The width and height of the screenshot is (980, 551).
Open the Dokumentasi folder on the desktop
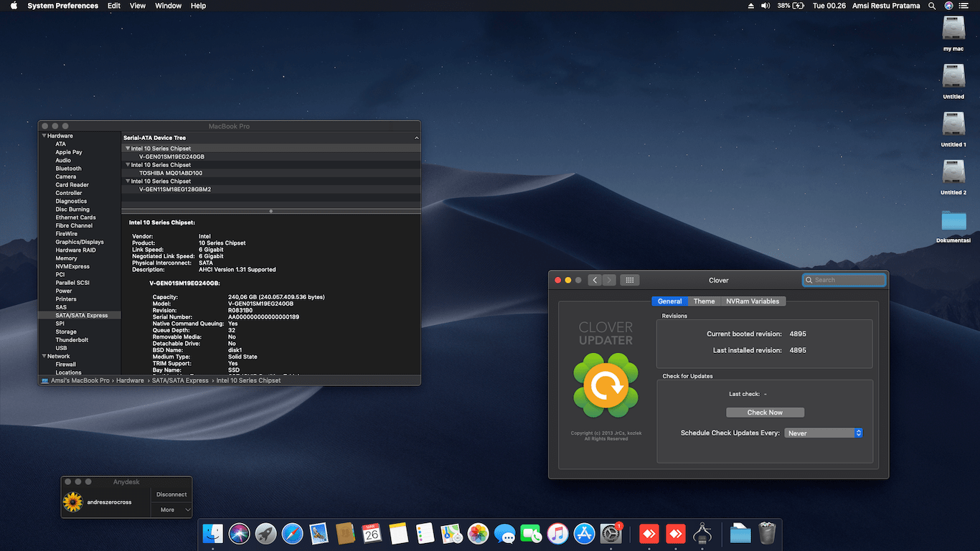[953, 221]
